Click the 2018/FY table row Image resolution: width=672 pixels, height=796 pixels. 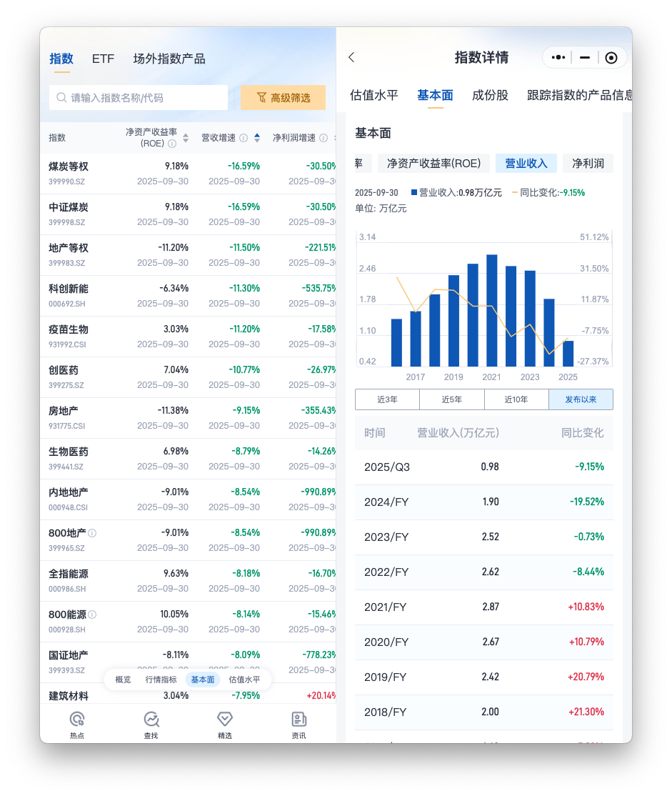[x=484, y=712]
